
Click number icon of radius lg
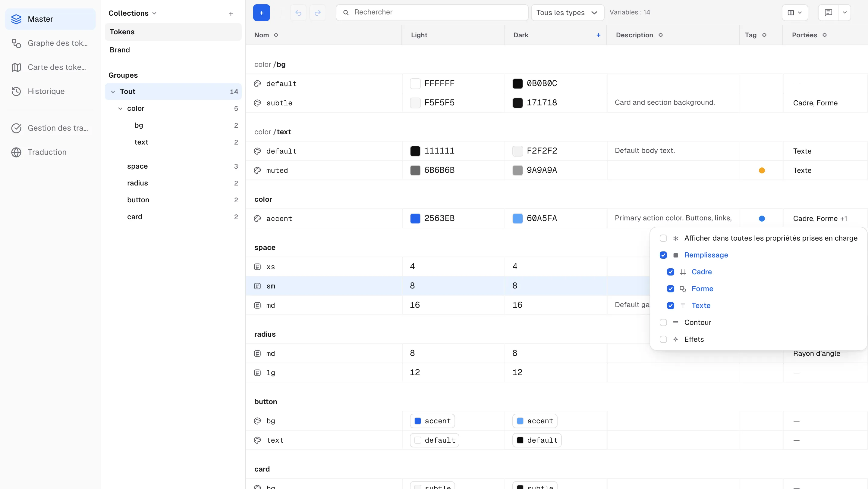pyautogui.click(x=257, y=372)
